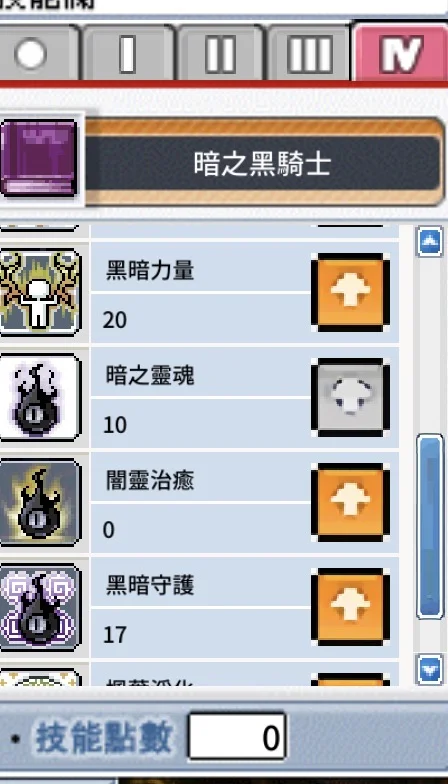Click the 技能點數 skill points field

tap(236, 737)
